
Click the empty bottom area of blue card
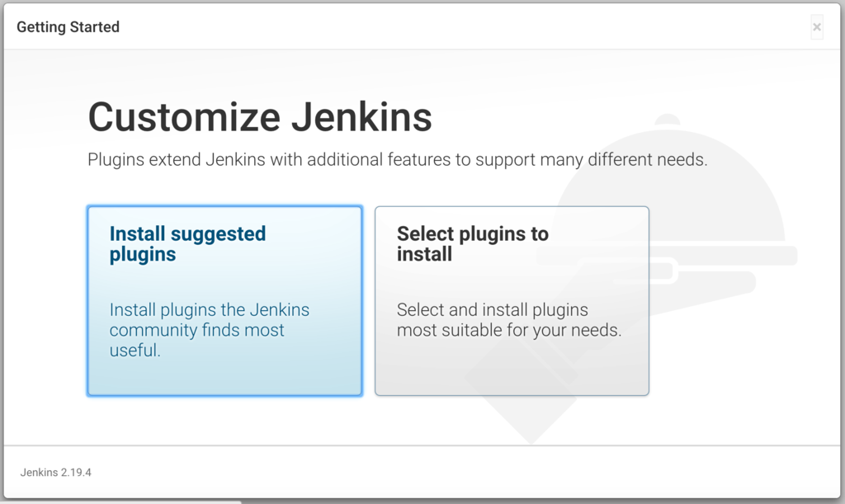tap(224, 377)
